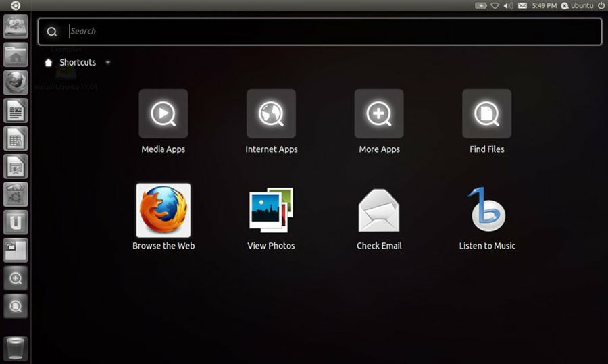Open View Photos application
The image size is (608, 364).
(271, 211)
